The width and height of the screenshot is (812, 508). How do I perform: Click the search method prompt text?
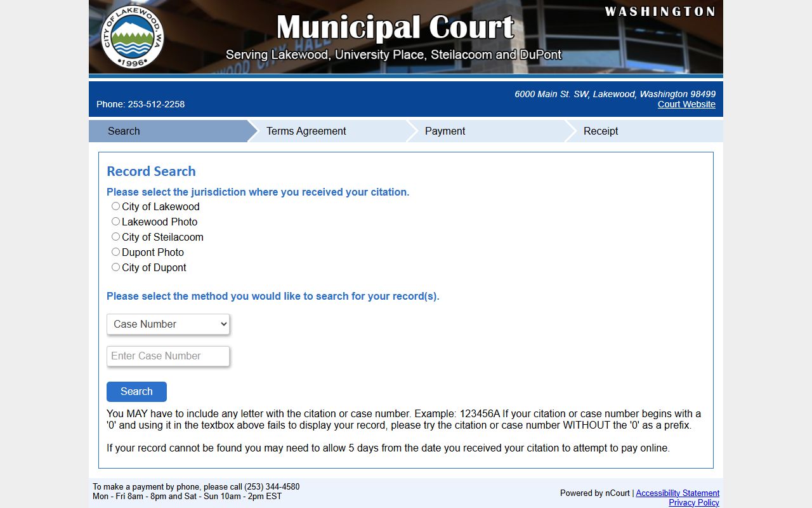point(273,296)
